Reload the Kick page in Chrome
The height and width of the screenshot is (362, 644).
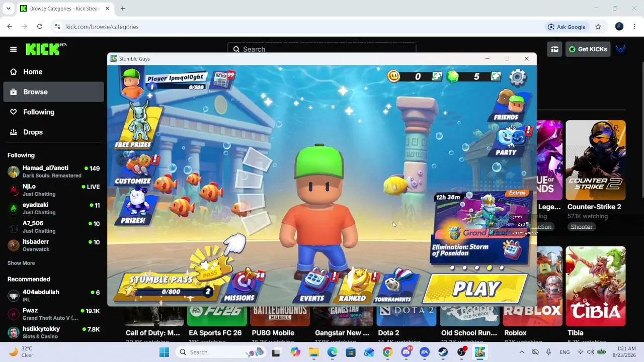40,27
